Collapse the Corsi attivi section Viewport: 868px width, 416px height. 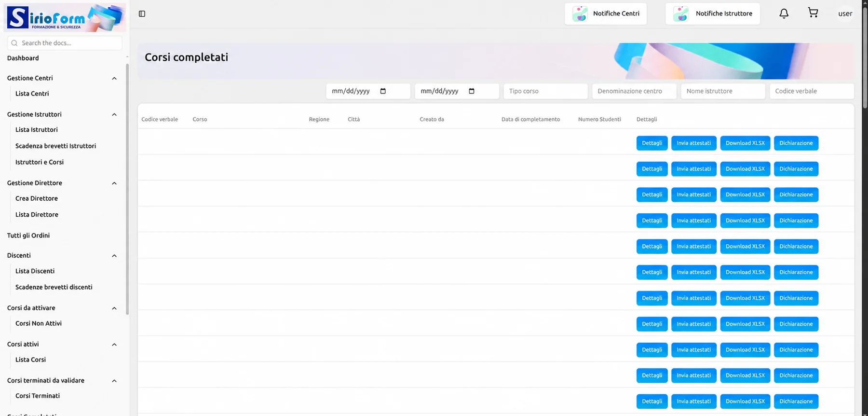114,345
